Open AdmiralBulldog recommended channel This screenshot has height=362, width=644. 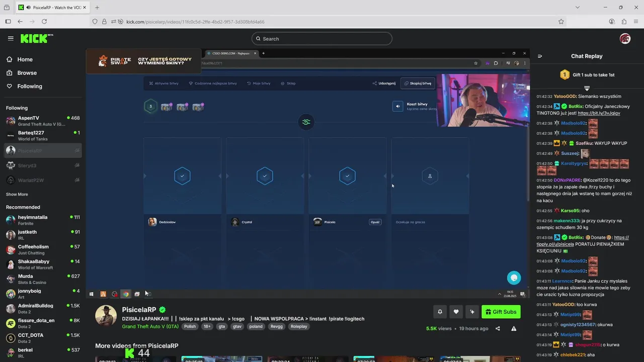tap(43, 309)
